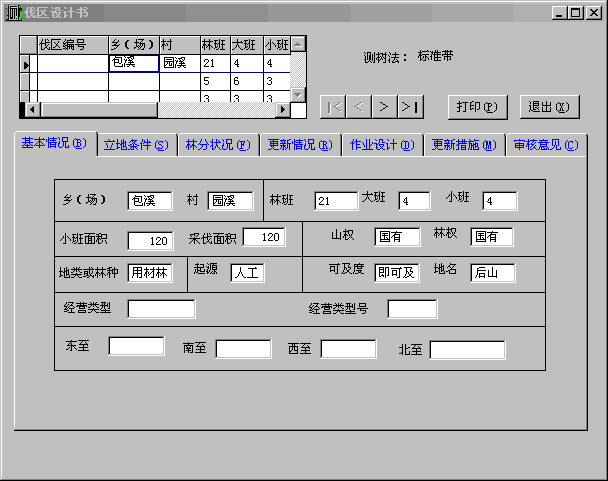
Task: Click the 起源 field showing 人工
Action: 247,273
